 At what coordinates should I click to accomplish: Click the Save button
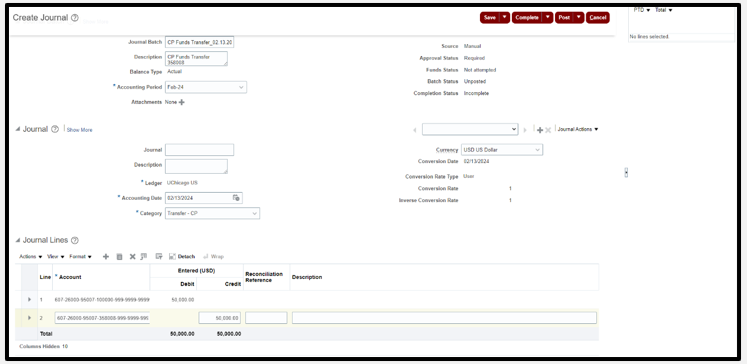click(x=490, y=18)
